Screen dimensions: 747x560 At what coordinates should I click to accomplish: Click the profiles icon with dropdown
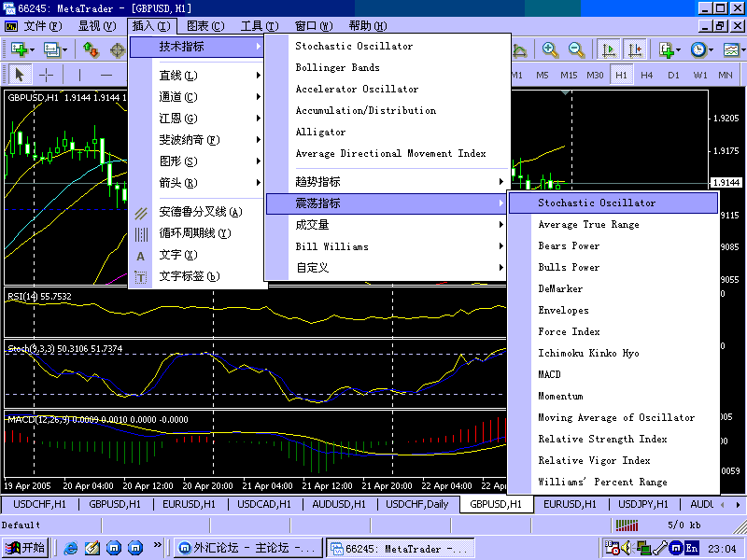click(x=53, y=49)
